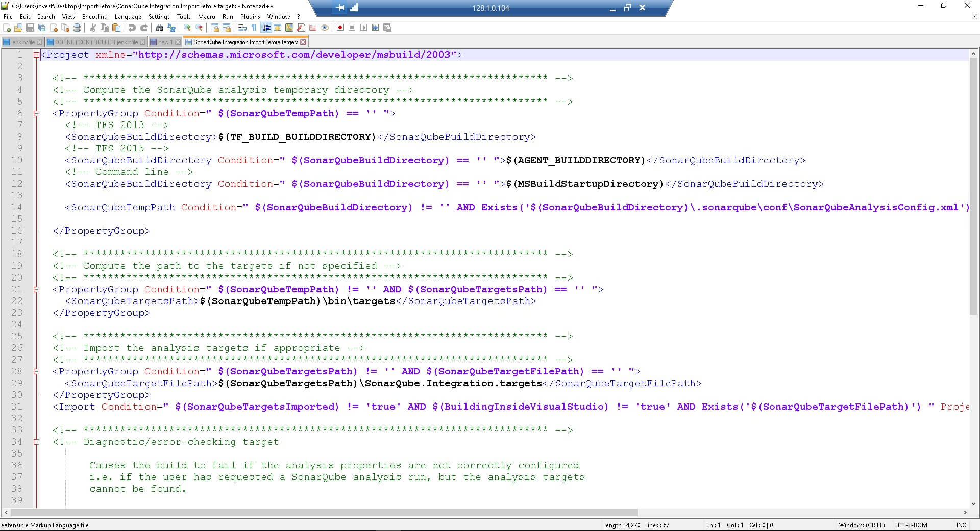This screenshot has height=531, width=980.
Task: Redo the last undone edit
Action: point(144,28)
